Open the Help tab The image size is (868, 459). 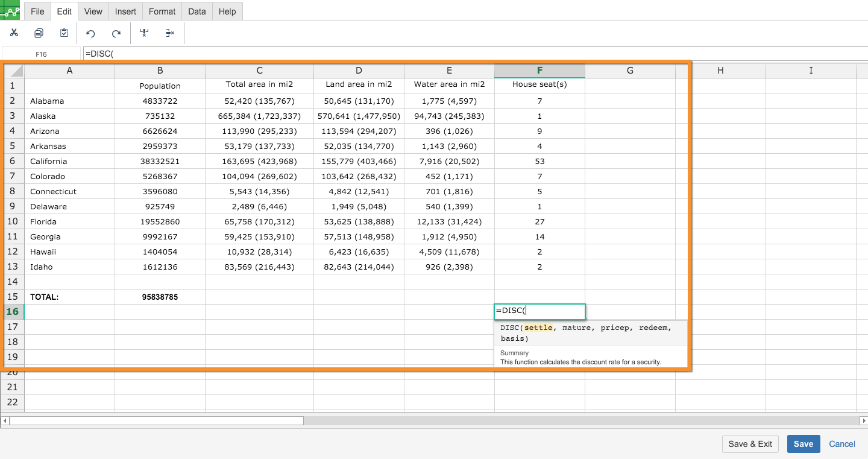[x=227, y=11]
